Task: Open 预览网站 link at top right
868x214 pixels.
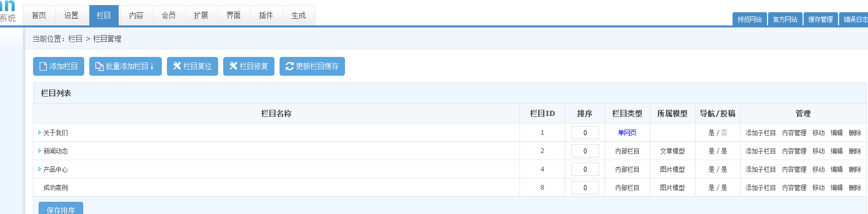Action: pos(749,19)
